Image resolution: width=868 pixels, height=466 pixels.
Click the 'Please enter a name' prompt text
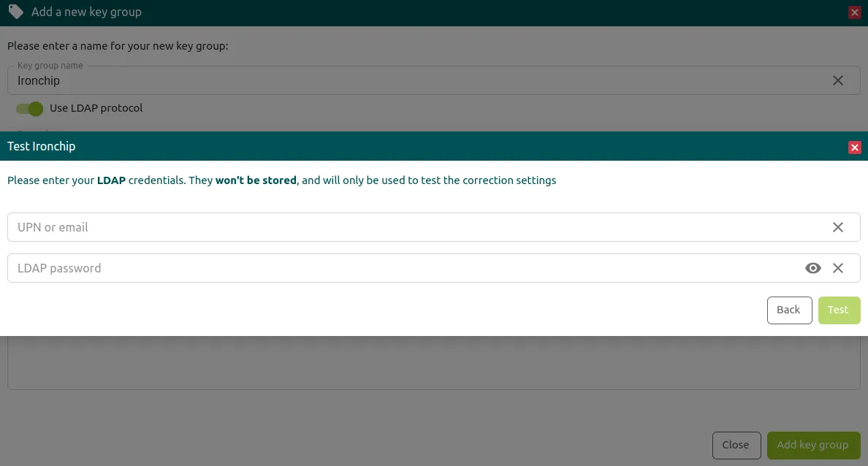pyautogui.click(x=118, y=46)
